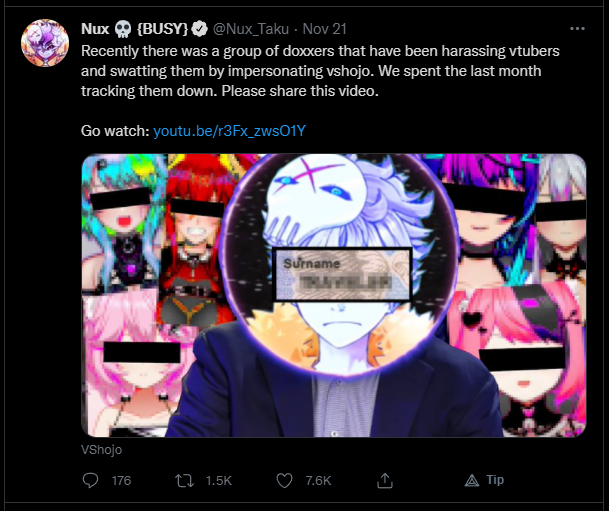The height and width of the screenshot is (511, 609).
Task: Click the Nov 21 timestamp
Action: pyautogui.click(x=324, y=29)
